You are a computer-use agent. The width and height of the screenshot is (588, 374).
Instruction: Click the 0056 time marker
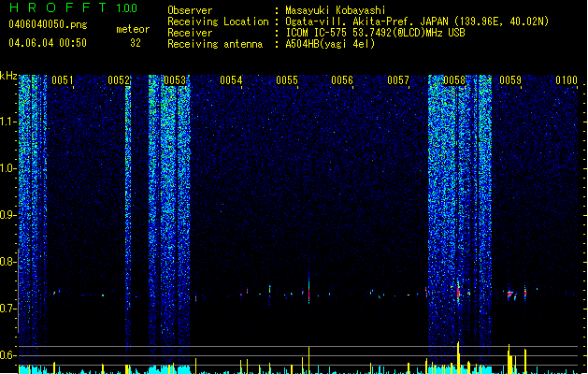pyautogui.click(x=342, y=80)
